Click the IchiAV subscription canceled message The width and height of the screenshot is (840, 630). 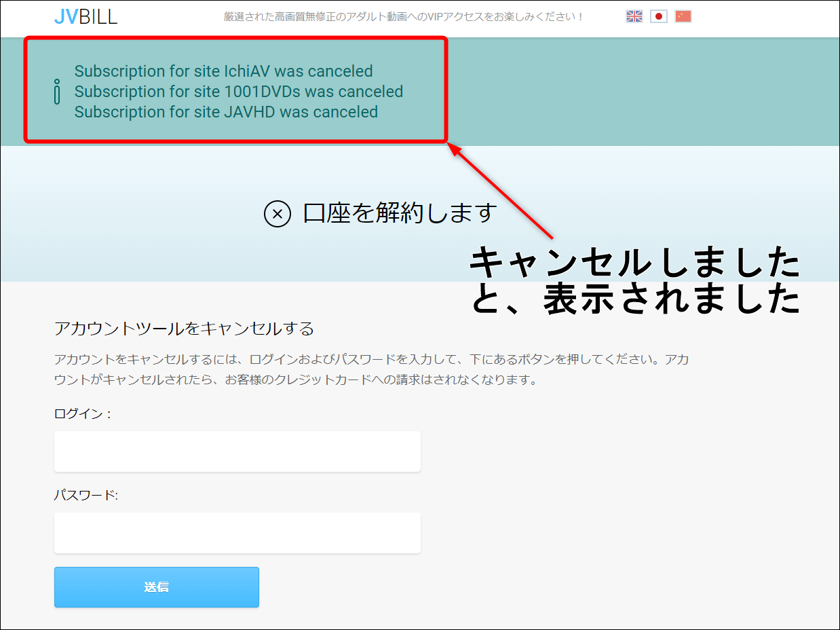pyautogui.click(x=223, y=71)
